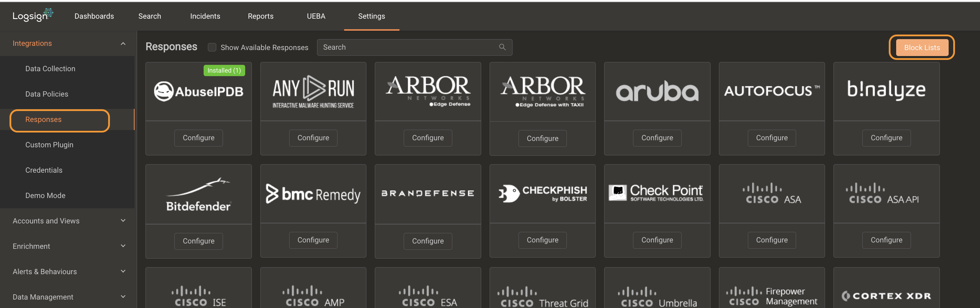This screenshot has width=980, height=308.
Task: Expand the Enrichment section
Action: tap(123, 246)
